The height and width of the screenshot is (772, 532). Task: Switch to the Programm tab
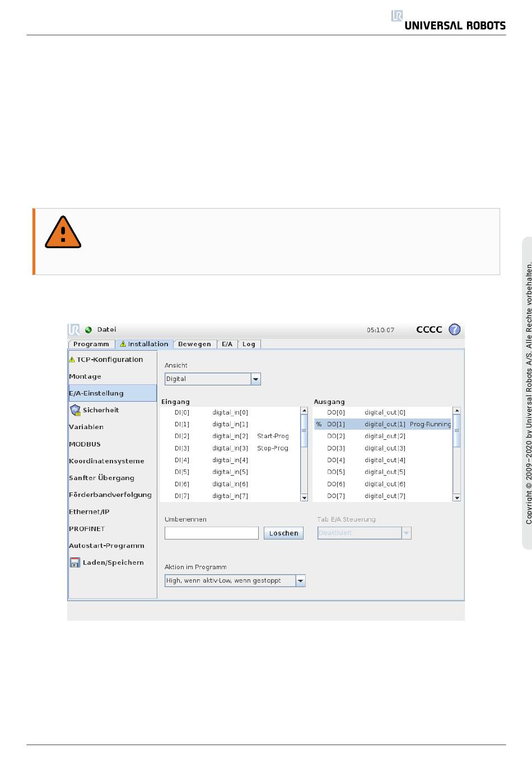click(x=91, y=344)
